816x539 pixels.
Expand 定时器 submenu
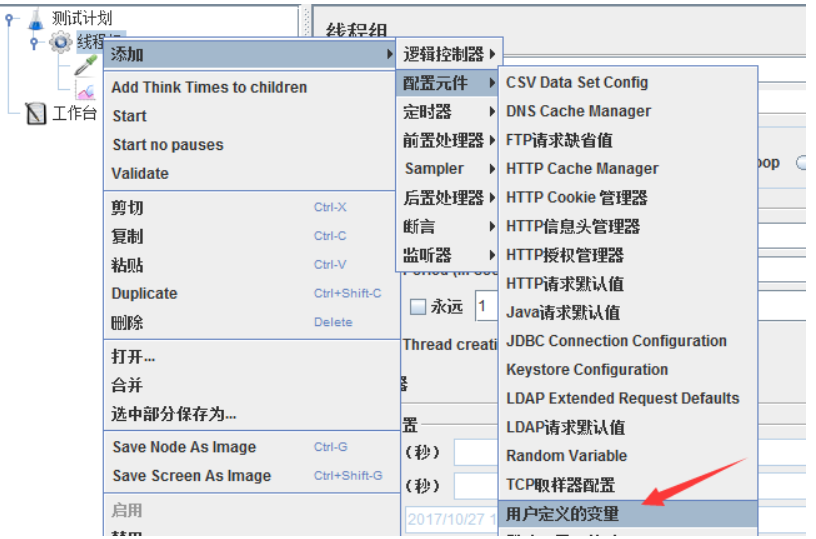coord(448,111)
